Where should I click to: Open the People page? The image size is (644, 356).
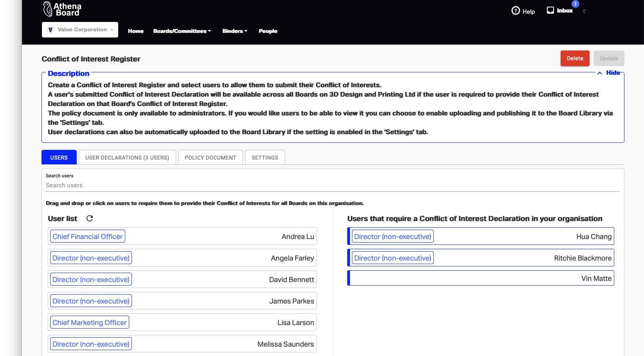pos(268,31)
